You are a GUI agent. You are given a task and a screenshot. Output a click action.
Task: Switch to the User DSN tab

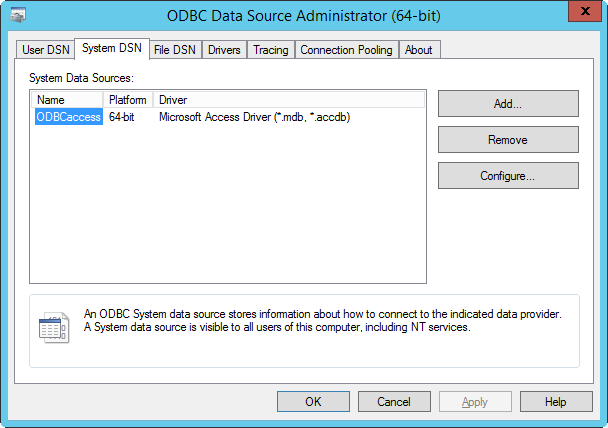point(45,50)
